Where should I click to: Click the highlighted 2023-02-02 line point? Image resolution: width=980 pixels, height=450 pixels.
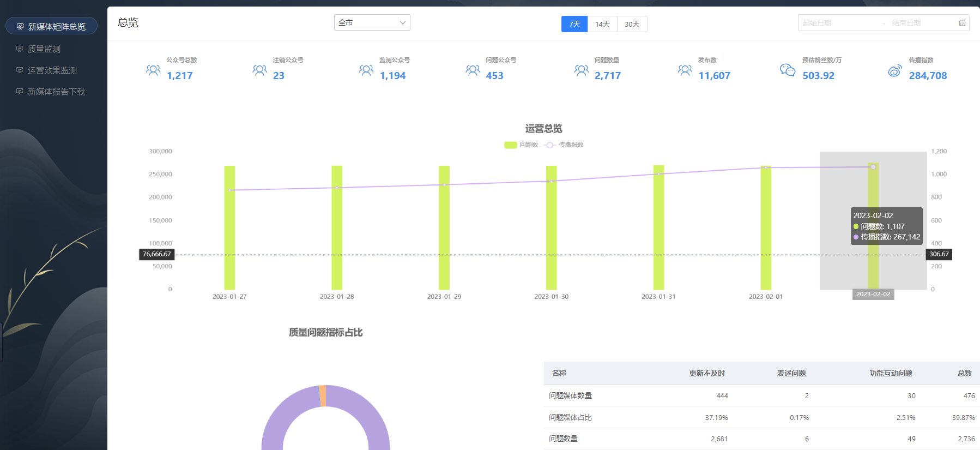873,167
